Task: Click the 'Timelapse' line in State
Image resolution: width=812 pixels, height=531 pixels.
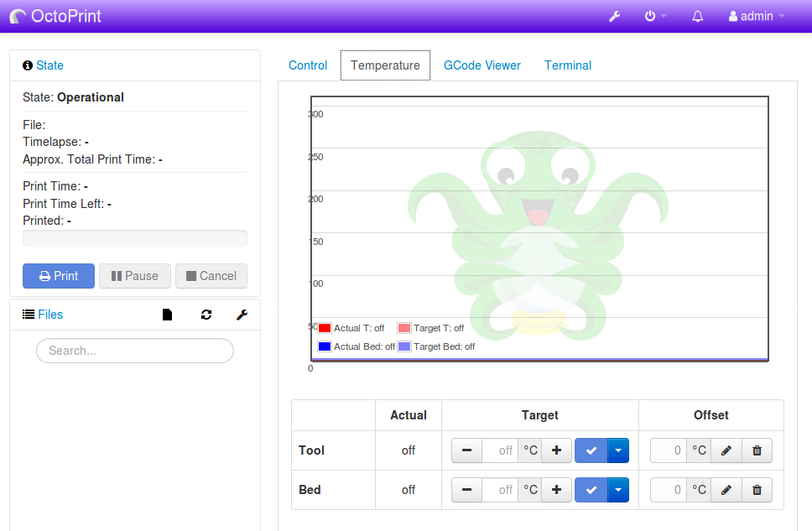Action: [x=55, y=142]
